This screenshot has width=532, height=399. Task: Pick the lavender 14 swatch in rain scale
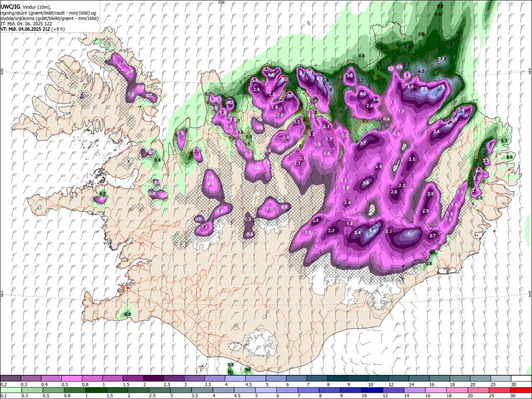coord(414,390)
